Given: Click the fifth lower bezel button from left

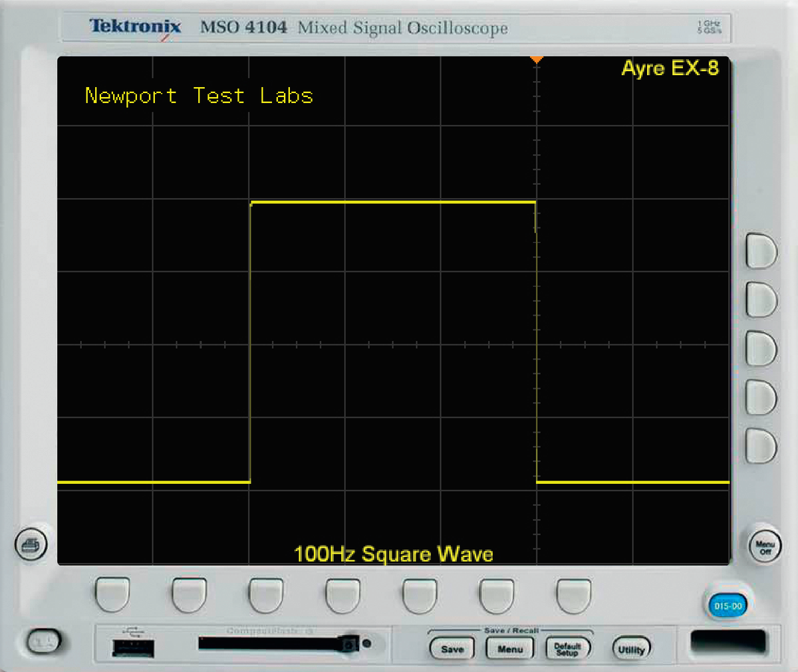Looking at the screenshot, I should click(420, 595).
